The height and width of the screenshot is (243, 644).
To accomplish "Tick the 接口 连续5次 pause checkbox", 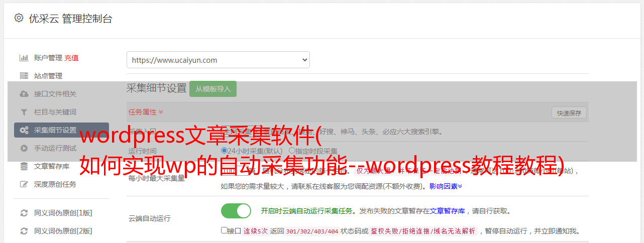I will tap(224, 230).
